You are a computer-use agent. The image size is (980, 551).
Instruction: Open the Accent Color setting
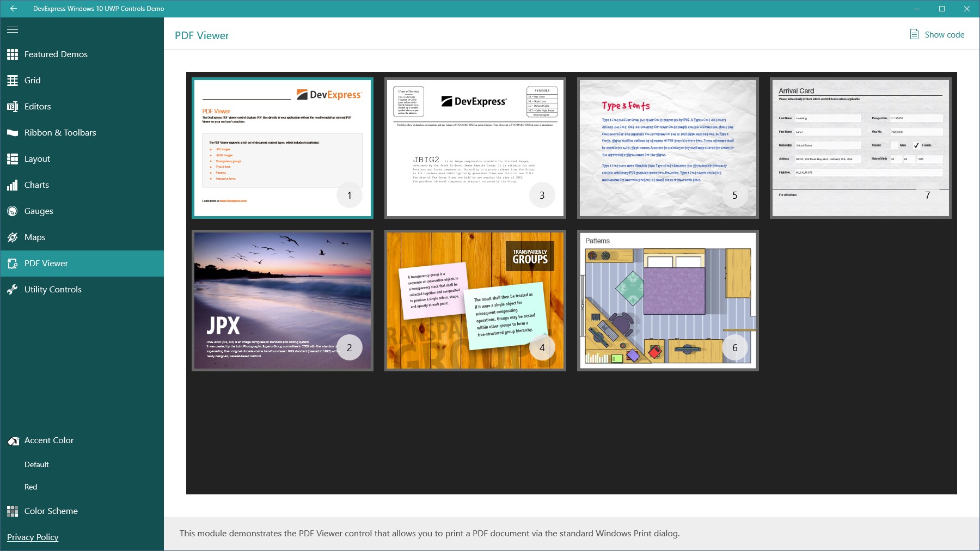point(82,440)
